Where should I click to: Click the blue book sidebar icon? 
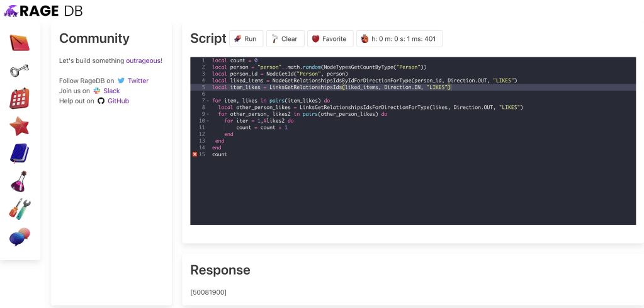point(20,153)
